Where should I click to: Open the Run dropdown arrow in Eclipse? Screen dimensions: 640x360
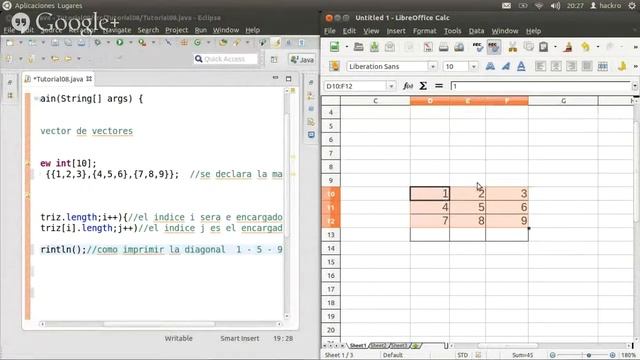(x=130, y=42)
